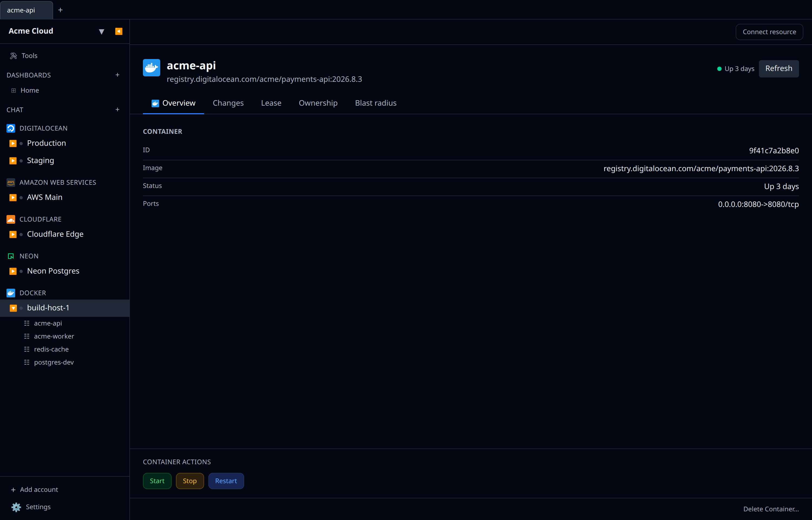812x520 pixels.
Task: Click Add account at sidebar bottom
Action: click(x=34, y=490)
